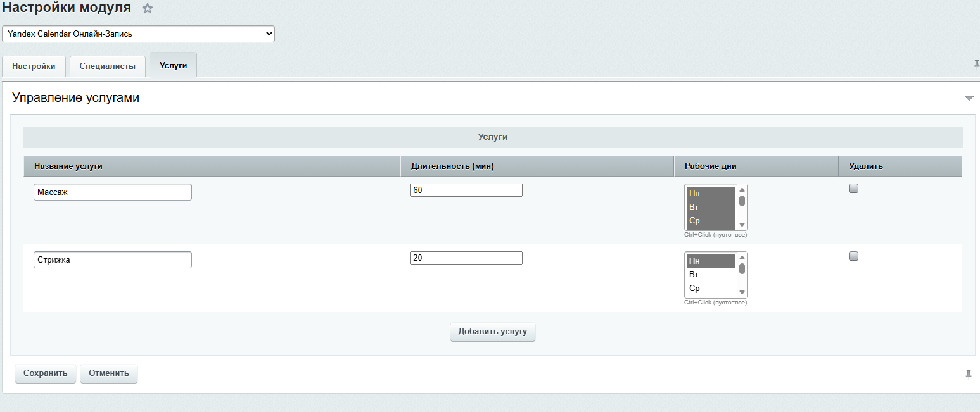
Task: Click scroll-up arrow in Стрижка days list
Action: (x=742, y=258)
